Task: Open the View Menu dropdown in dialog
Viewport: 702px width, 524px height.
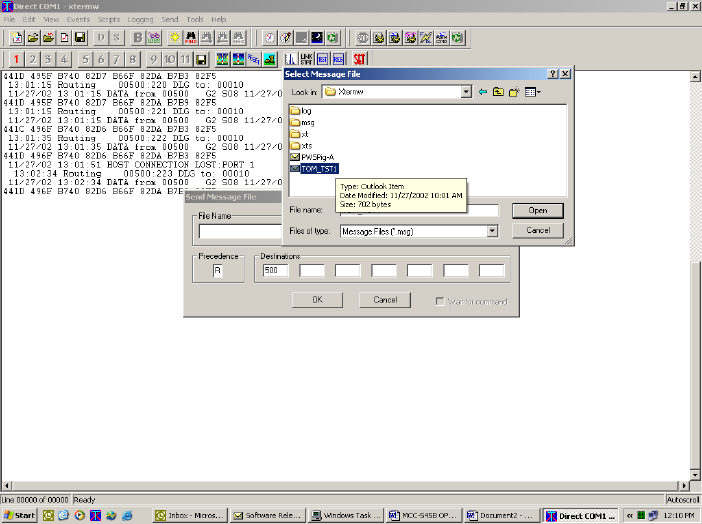Action: click(x=532, y=92)
